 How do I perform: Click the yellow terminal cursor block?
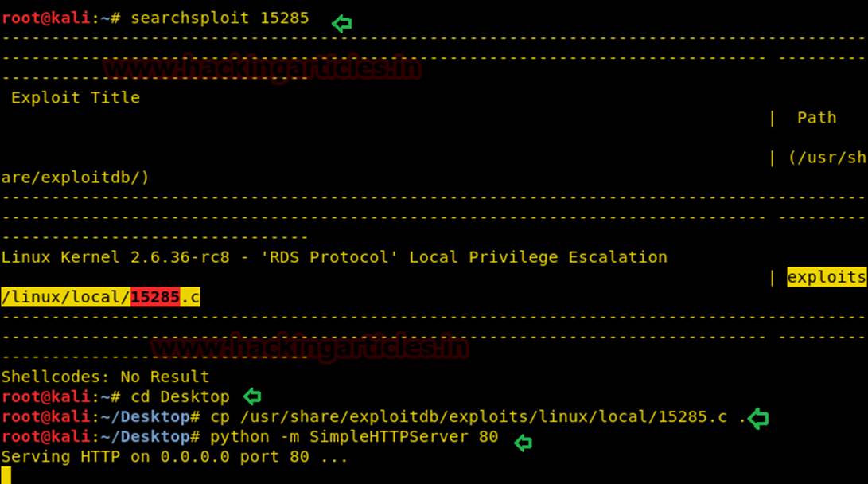pos(6,474)
